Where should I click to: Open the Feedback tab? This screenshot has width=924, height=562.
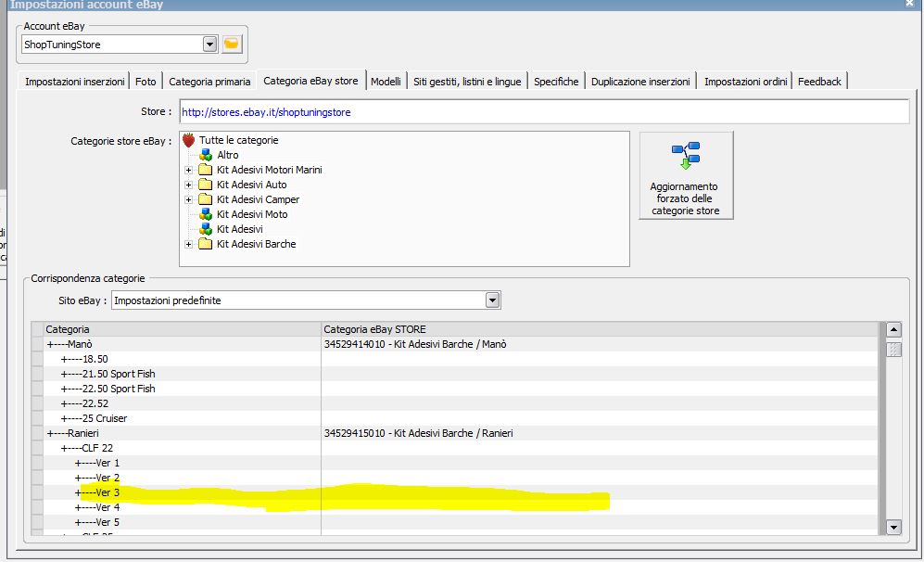(x=819, y=82)
